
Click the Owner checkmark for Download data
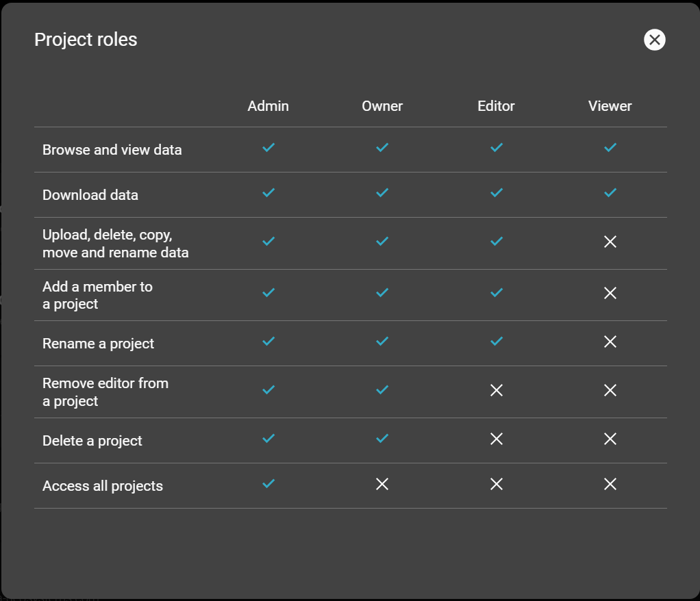tap(382, 192)
